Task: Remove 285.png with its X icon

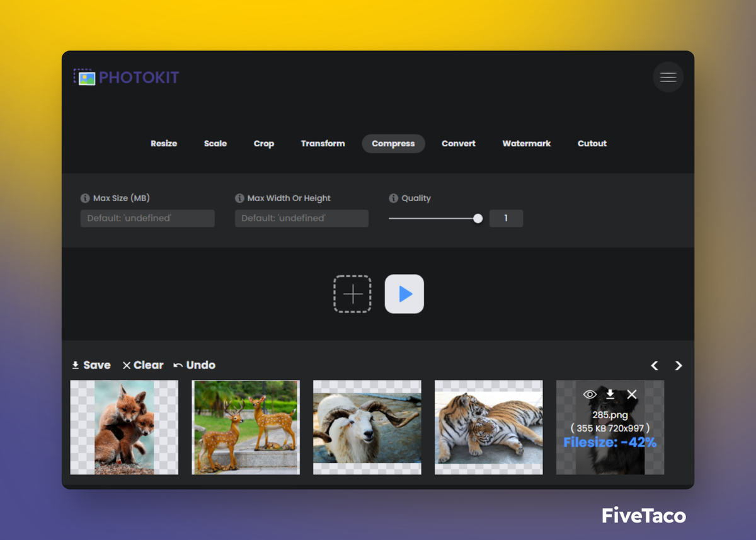Action: [x=631, y=394]
